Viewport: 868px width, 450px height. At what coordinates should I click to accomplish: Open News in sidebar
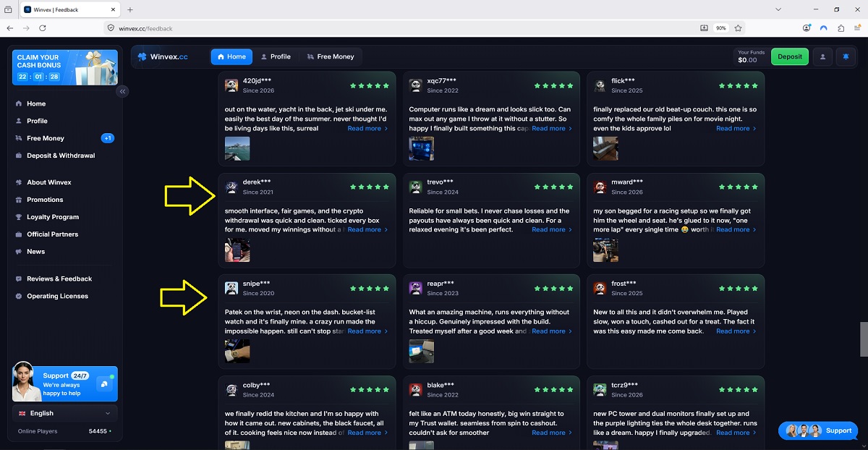pyautogui.click(x=36, y=252)
